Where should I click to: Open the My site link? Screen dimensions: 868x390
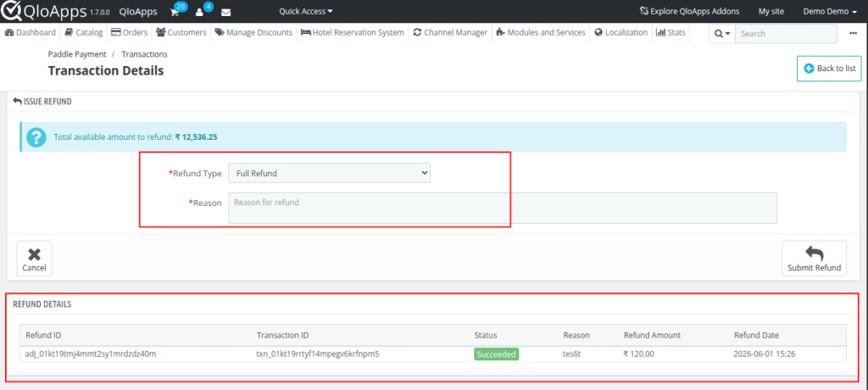771,11
